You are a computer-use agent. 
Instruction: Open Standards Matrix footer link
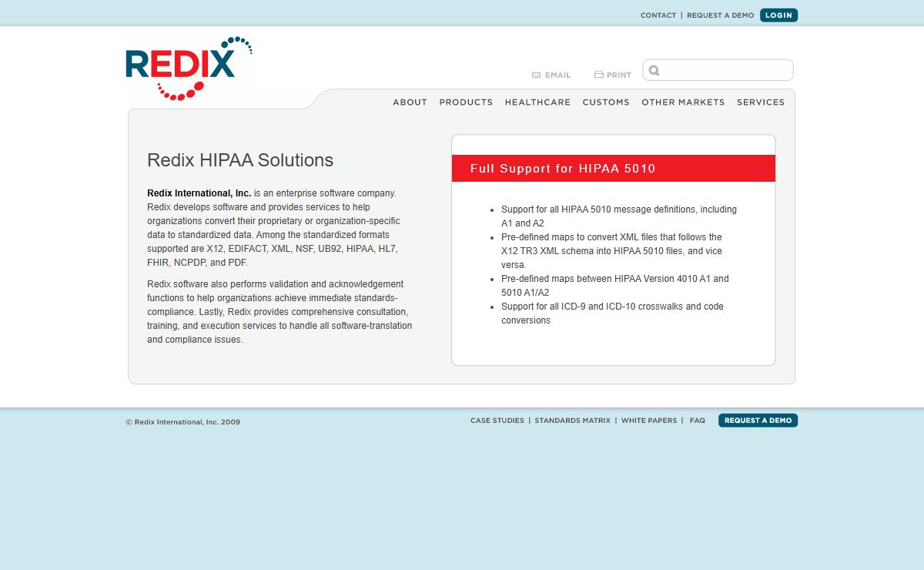pos(572,421)
